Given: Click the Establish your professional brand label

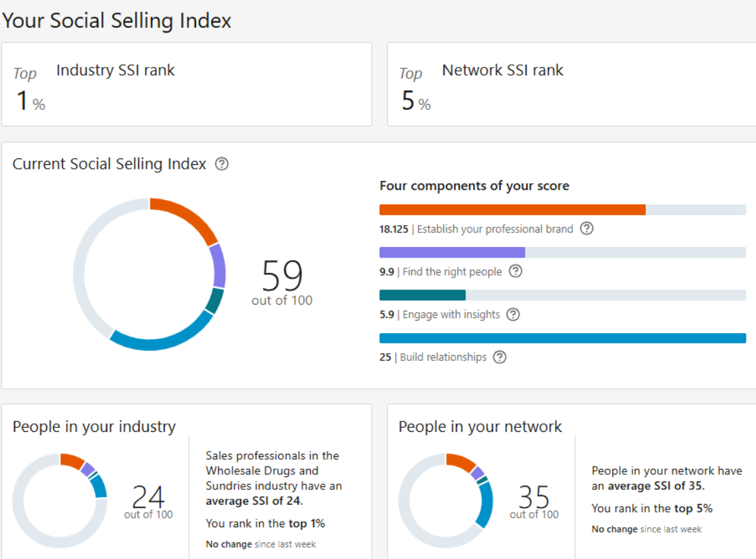Looking at the screenshot, I should [x=495, y=229].
